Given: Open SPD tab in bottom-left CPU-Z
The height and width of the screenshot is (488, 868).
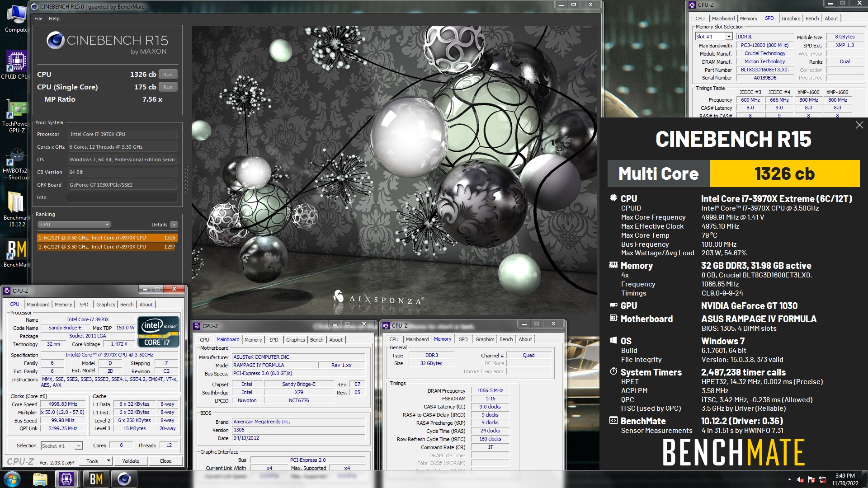Looking at the screenshot, I should click(x=84, y=305).
